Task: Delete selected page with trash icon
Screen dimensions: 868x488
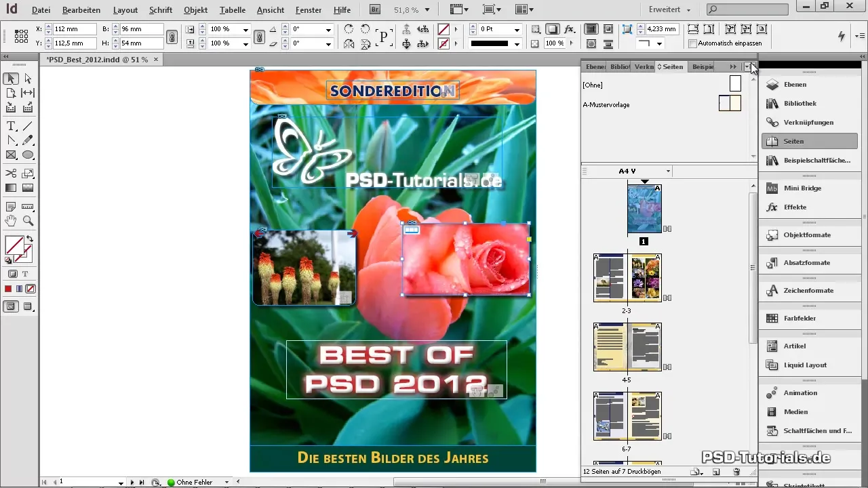Action: (x=736, y=472)
